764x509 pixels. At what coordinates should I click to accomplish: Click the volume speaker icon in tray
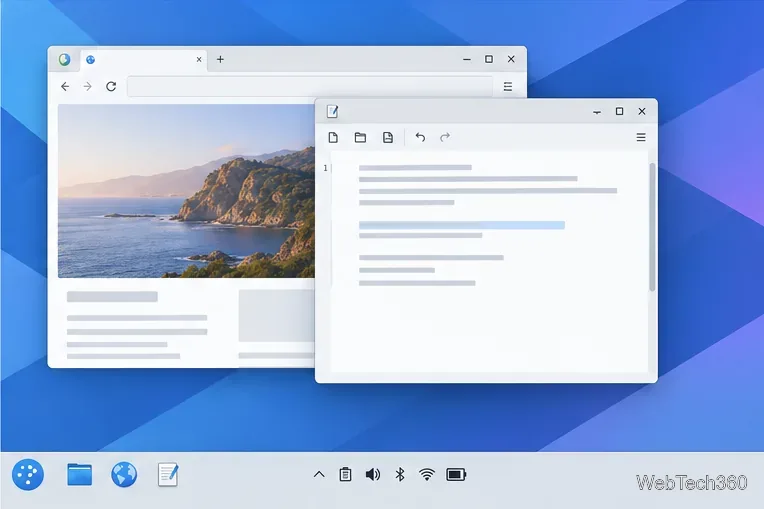click(x=373, y=474)
